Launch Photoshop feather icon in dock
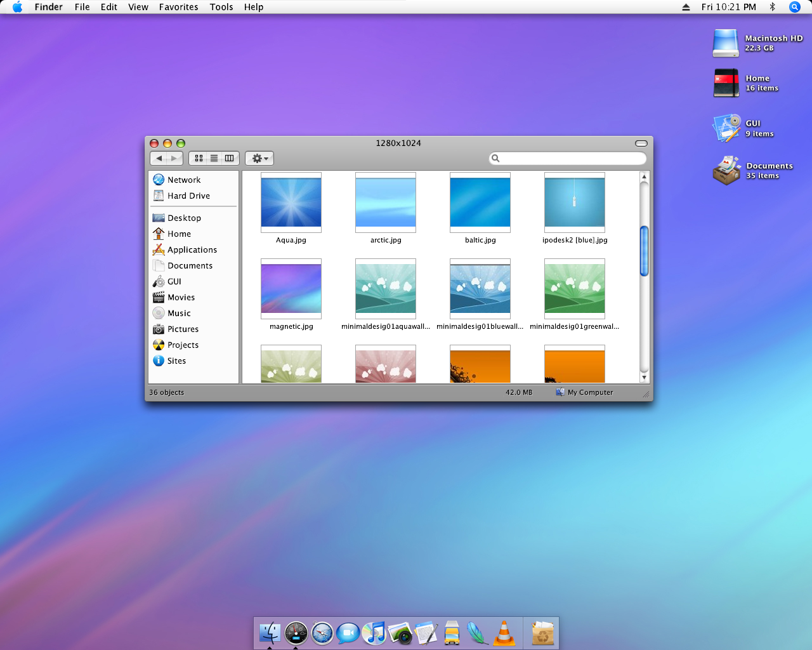Image resolution: width=812 pixels, height=650 pixels. tap(477, 633)
